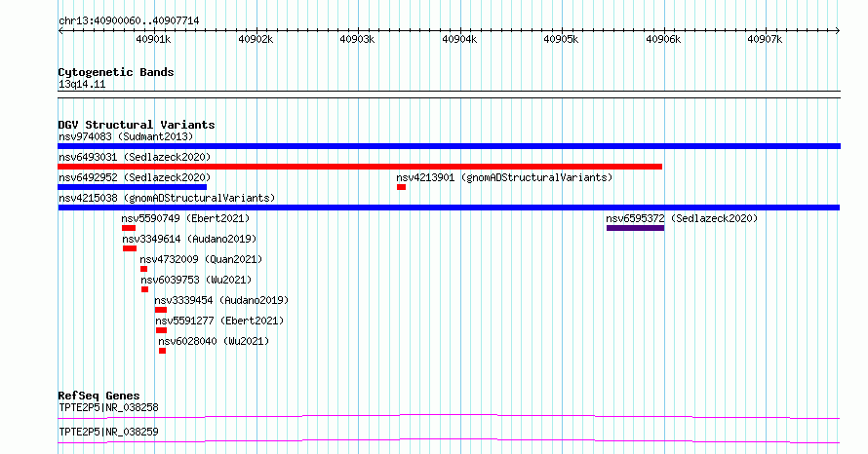The height and width of the screenshot is (454, 868).
Task: Open nsv4215038 (gnomADStructuralVariants) label
Action: pos(167,198)
